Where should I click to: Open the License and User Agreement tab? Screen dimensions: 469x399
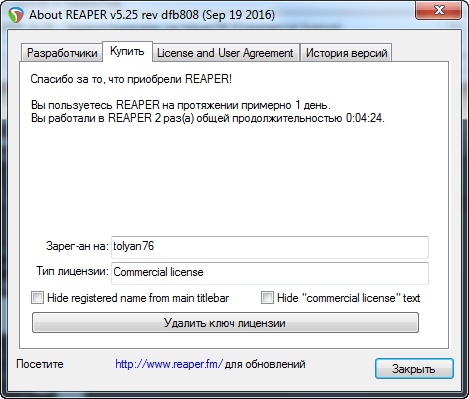click(225, 53)
